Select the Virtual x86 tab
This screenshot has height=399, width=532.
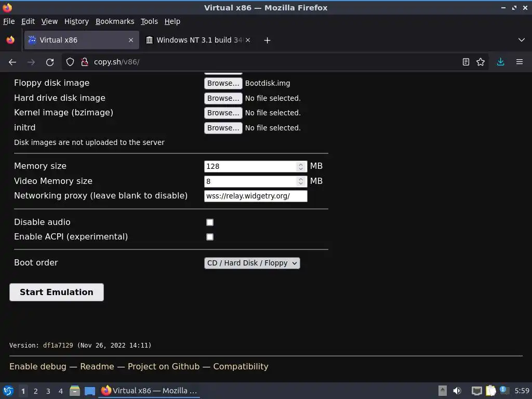click(82, 40)
